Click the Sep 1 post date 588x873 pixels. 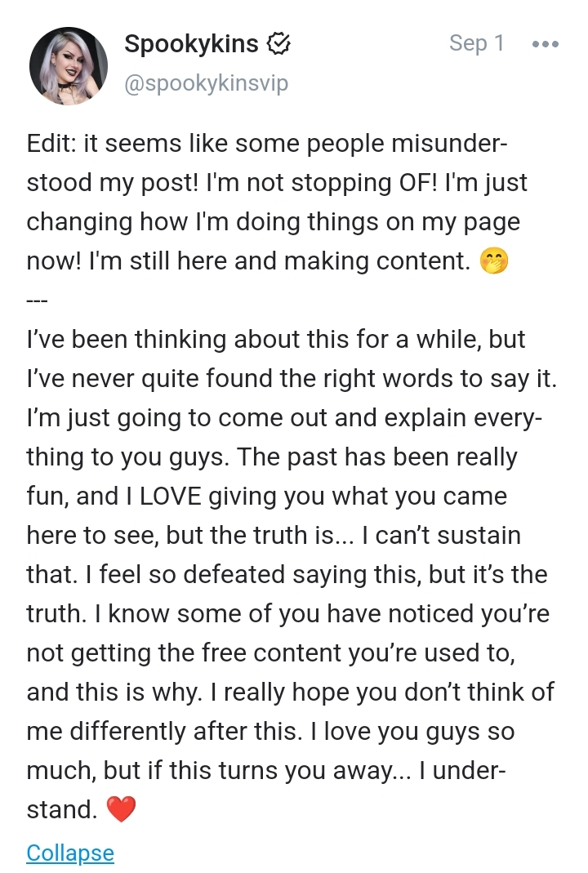477,44
